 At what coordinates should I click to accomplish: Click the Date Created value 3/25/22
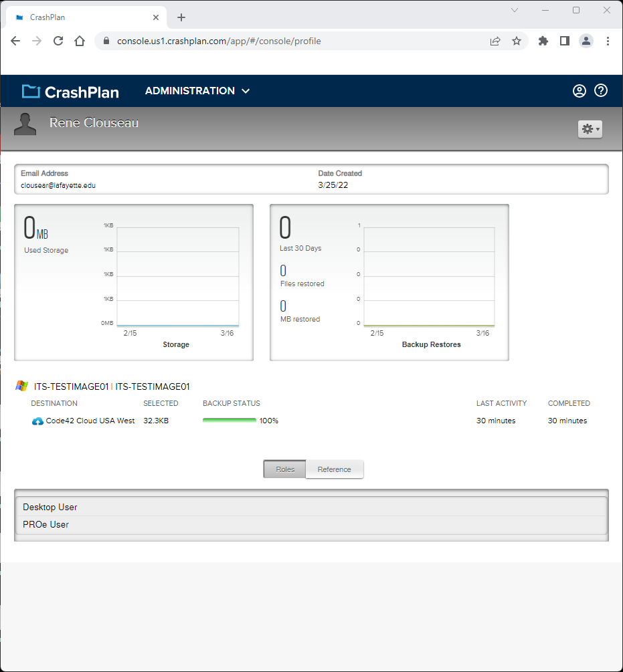(x=333, y=185)
